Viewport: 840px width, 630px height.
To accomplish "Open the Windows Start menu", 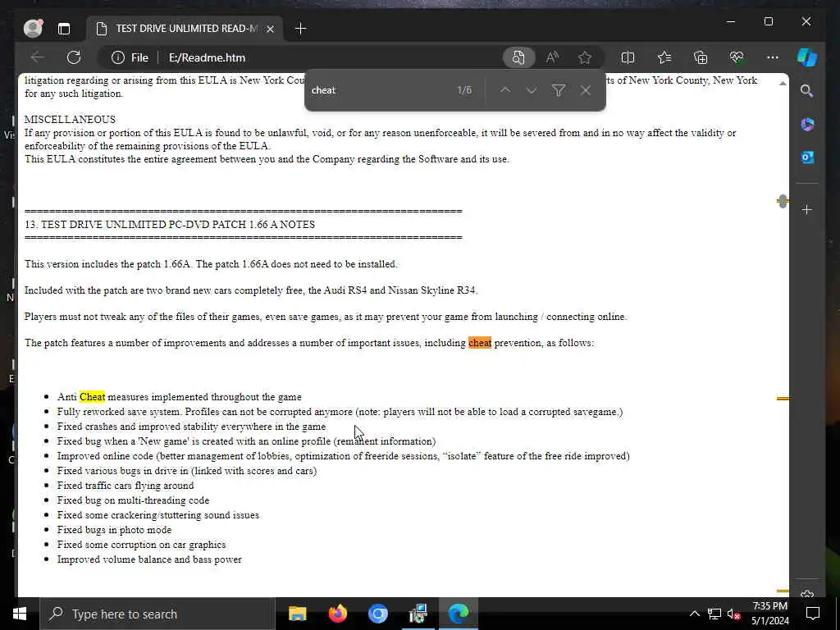I will coord(20,614).
